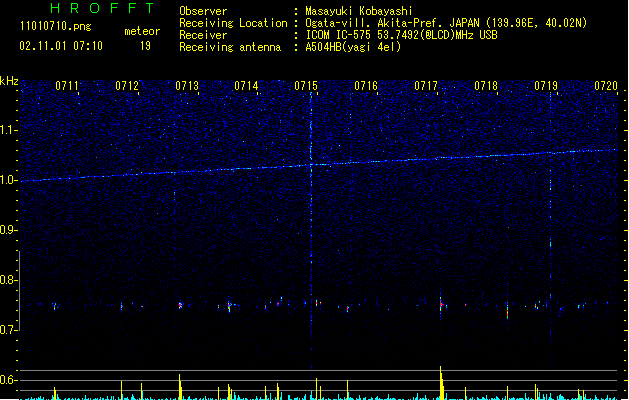Click the tallest yellow peak near 0717
Screen dimensions: 629x400
pos(441,382)
